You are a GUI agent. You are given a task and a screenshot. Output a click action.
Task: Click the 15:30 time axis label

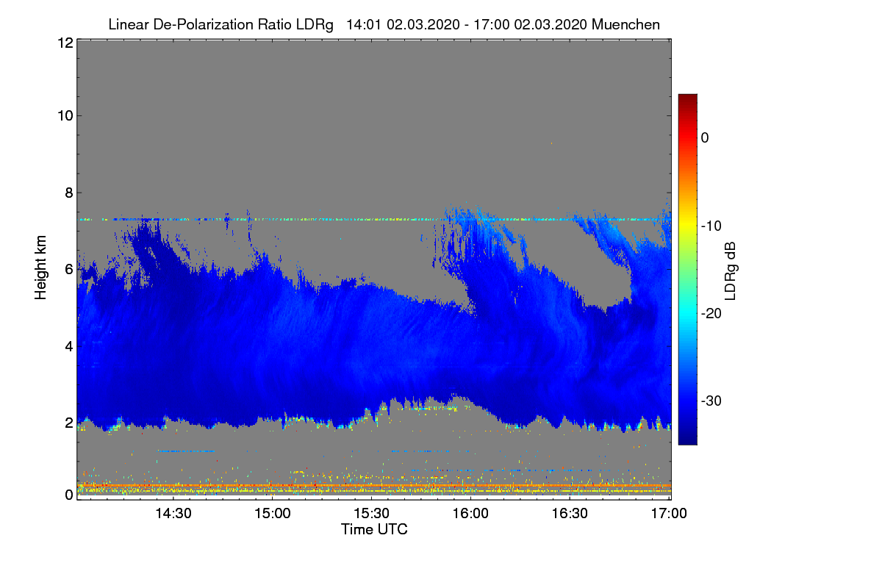click(371, 513)
